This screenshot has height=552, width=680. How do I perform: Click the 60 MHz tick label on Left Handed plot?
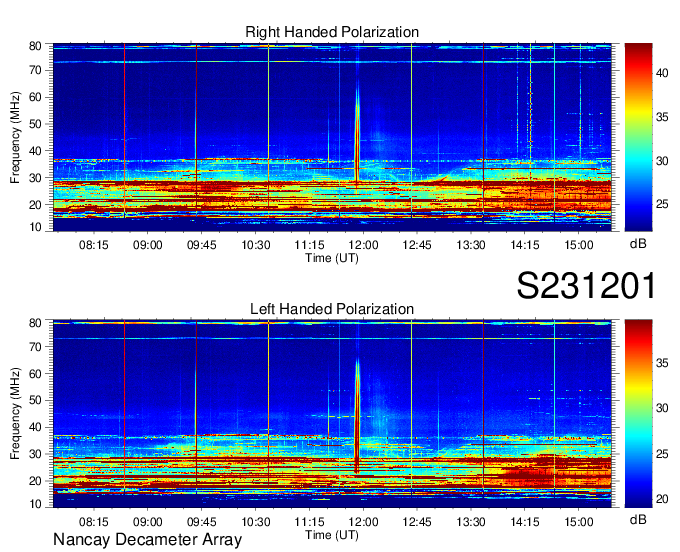[35, 374]
